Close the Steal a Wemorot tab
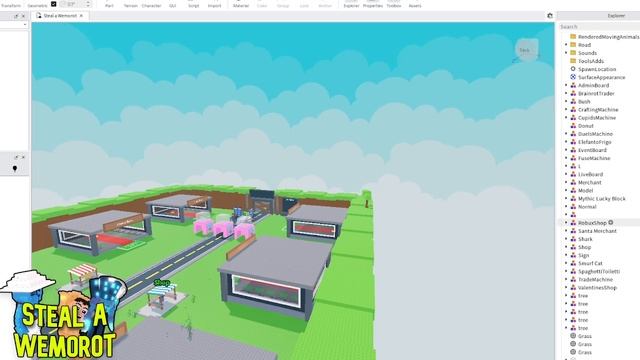 coord(81,16)
